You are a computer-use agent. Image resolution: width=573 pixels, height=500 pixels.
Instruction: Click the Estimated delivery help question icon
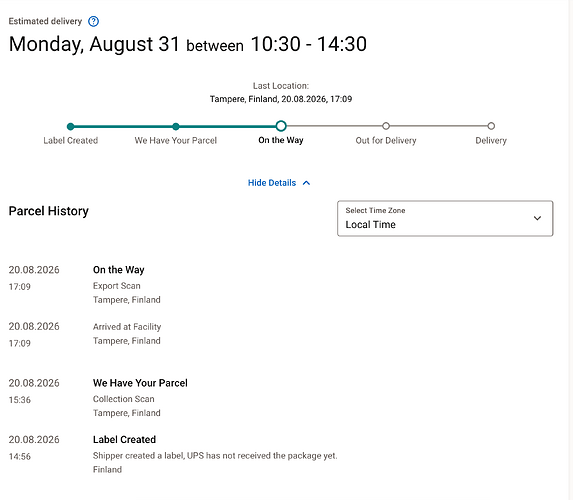(94, 22)
